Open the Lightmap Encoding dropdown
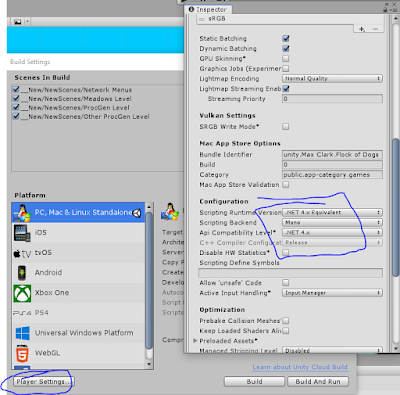Image resolution: width=400 pixels, height=395 pixels. coord(332,79)
